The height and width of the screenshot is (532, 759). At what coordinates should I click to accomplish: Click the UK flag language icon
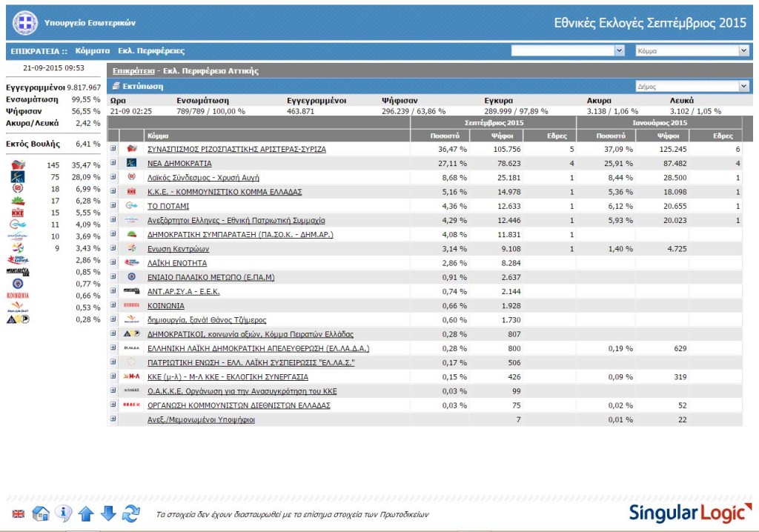(19, 514)
